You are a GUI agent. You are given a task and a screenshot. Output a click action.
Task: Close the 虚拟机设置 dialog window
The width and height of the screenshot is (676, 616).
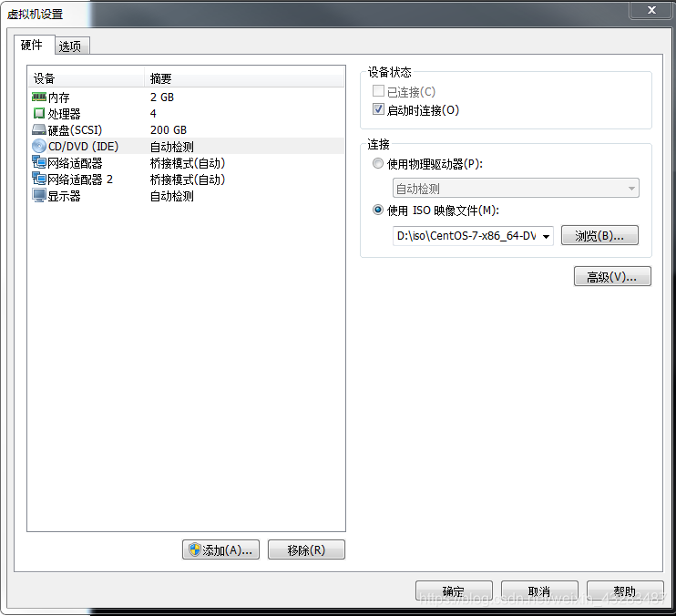coord(651,9)
